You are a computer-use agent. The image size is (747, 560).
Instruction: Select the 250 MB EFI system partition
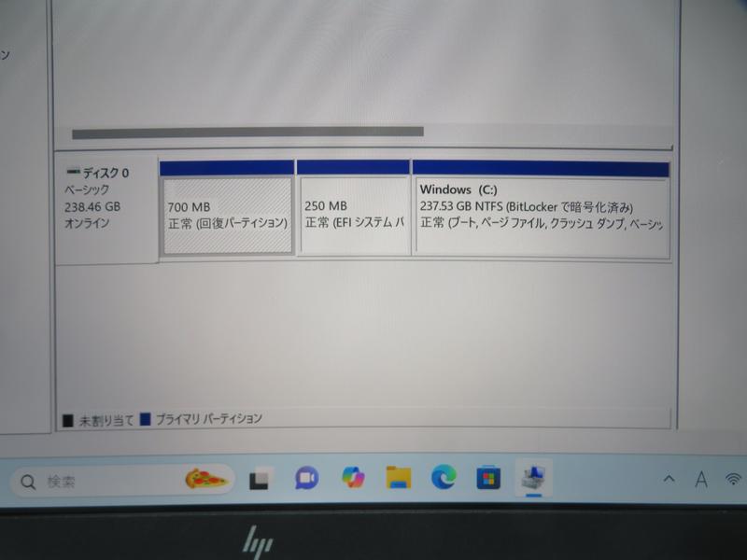pos(353,208)
